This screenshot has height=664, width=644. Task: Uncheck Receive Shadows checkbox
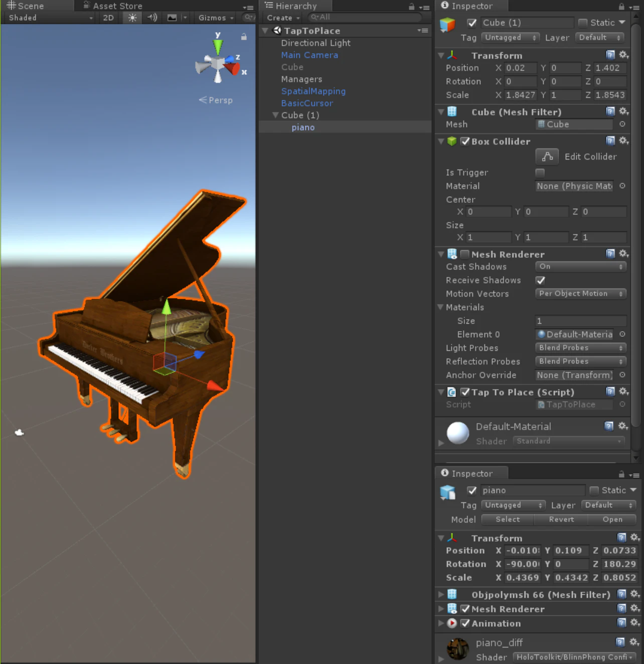pyautogui.click(x=540, y=280)
